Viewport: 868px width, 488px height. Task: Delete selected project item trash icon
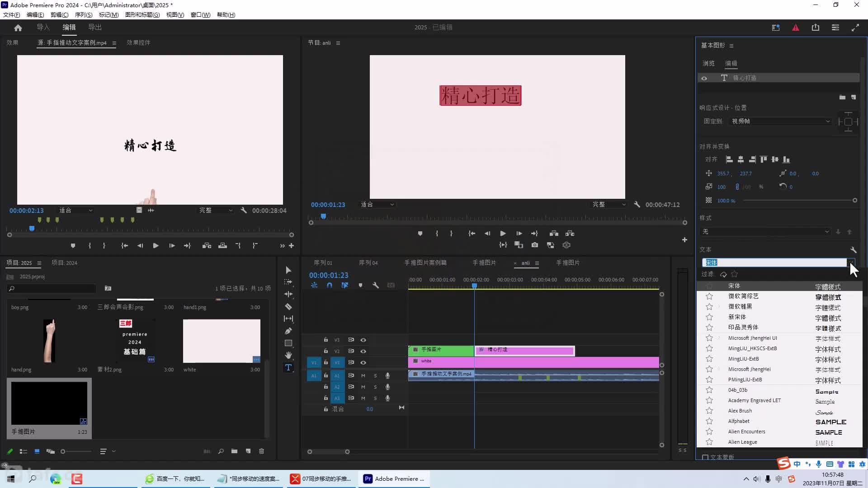click(261, 451)
